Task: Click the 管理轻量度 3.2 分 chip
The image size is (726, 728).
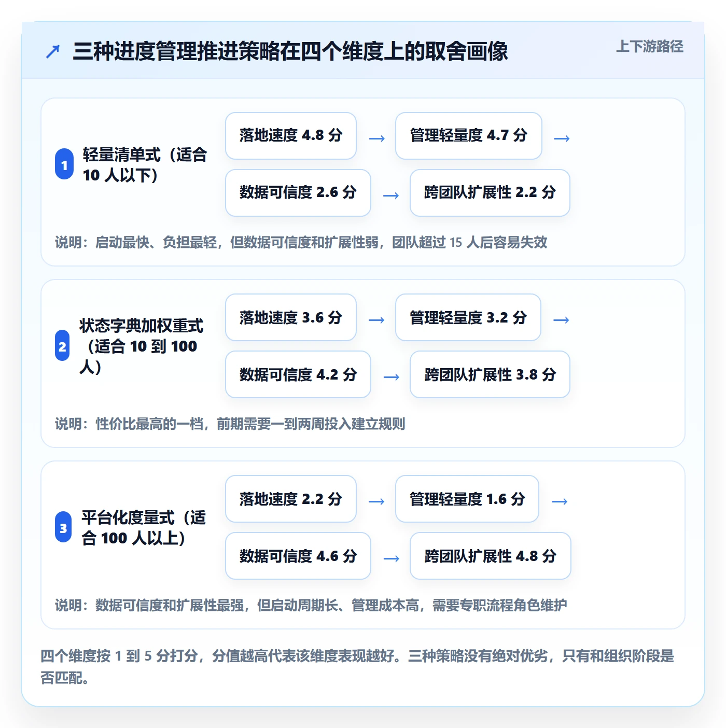Action: [468, 317]
